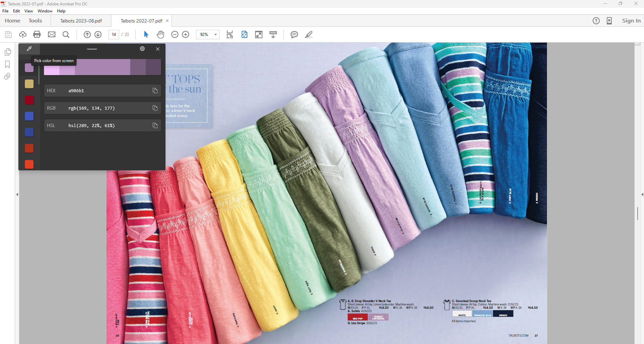Click the Print file icon

(x=37, y=35)
